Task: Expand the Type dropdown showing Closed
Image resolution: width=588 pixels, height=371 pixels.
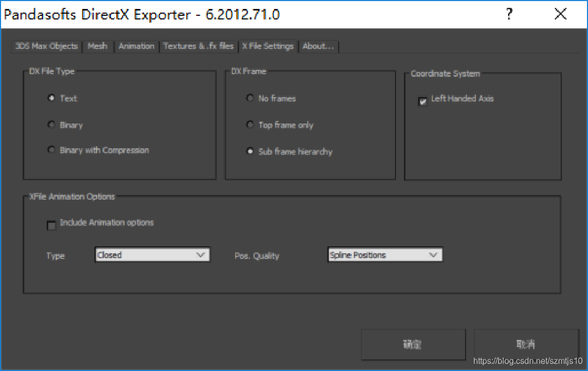Action: point(152,255)
